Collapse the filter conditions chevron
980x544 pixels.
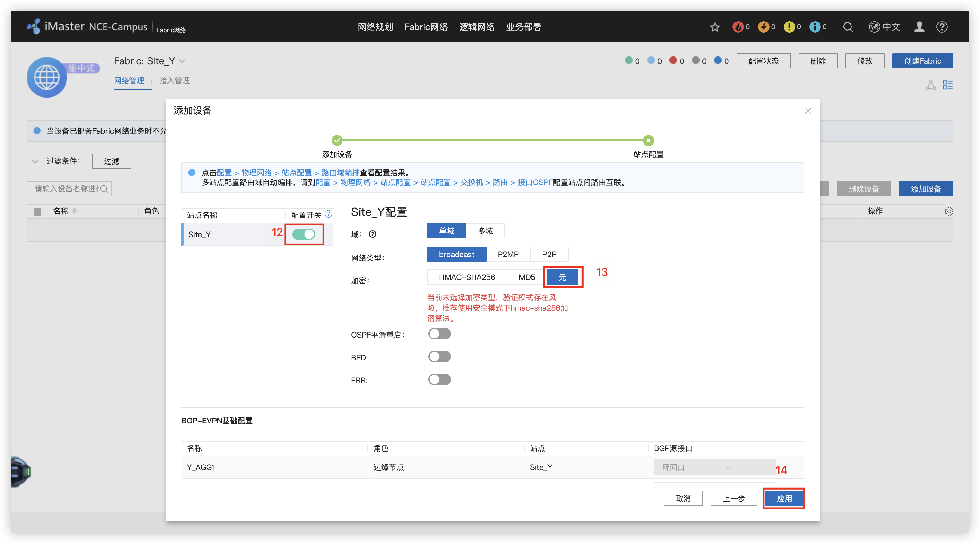pyautogui.click(x=35, y=161)
